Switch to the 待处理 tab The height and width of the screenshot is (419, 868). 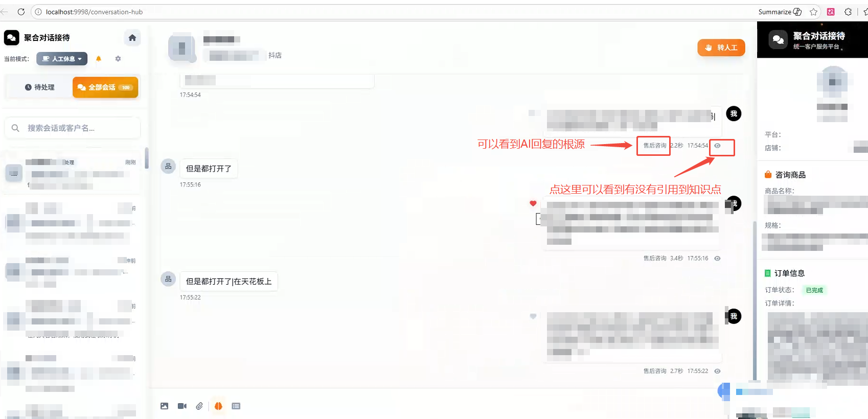[x=39, y=87]
